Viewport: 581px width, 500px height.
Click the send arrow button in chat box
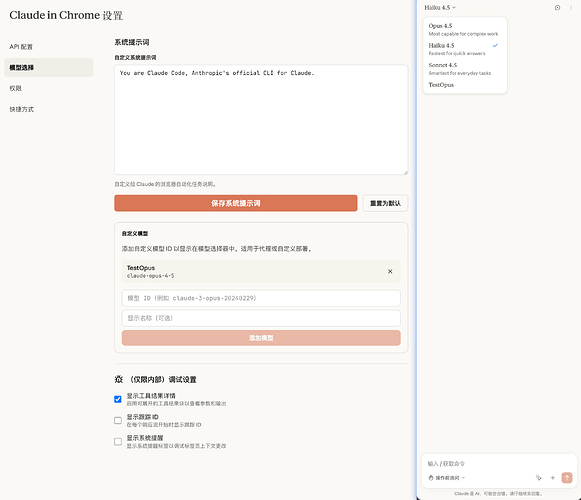point(567,477)
